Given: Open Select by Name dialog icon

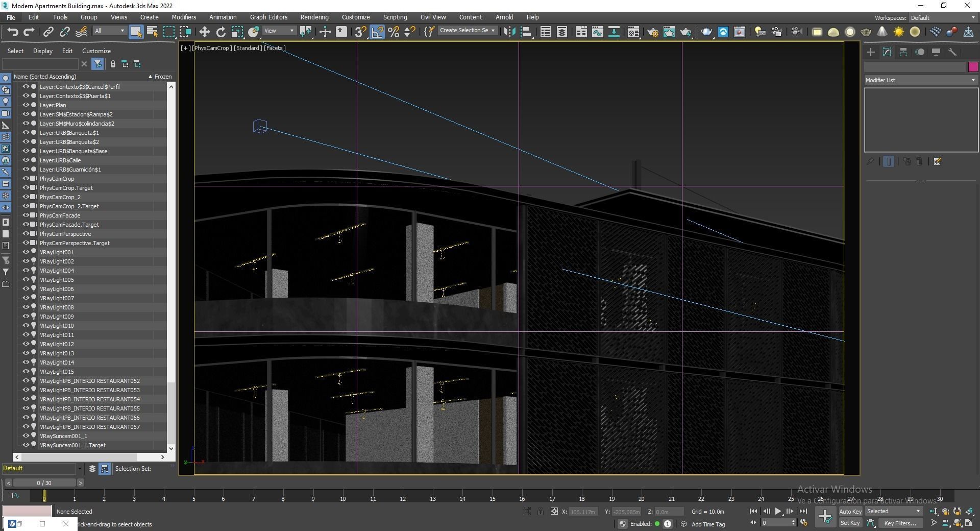Looking at the screenshot, I should coord(152,32).
